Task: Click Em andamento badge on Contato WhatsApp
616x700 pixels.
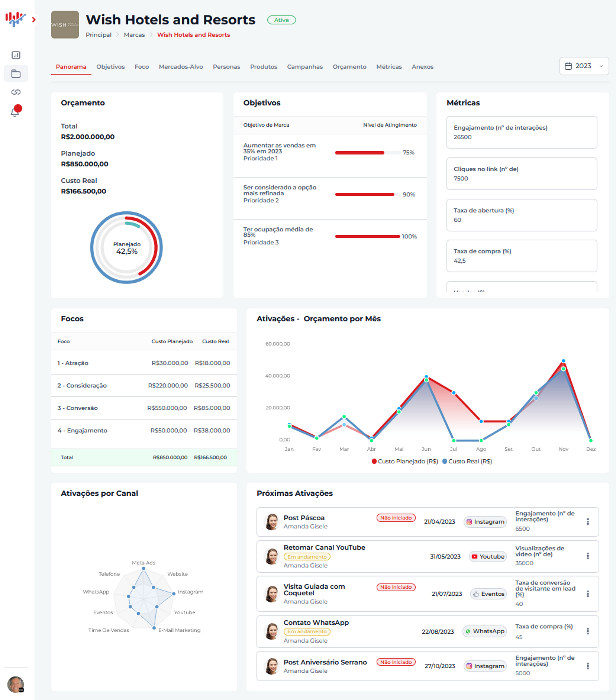Action: tap(307, 631)
